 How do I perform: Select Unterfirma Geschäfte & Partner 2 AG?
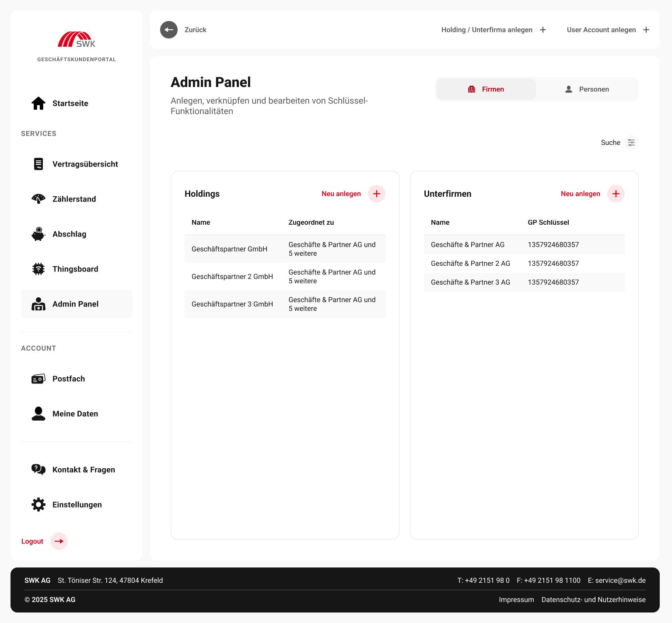(x=524, y=263)
